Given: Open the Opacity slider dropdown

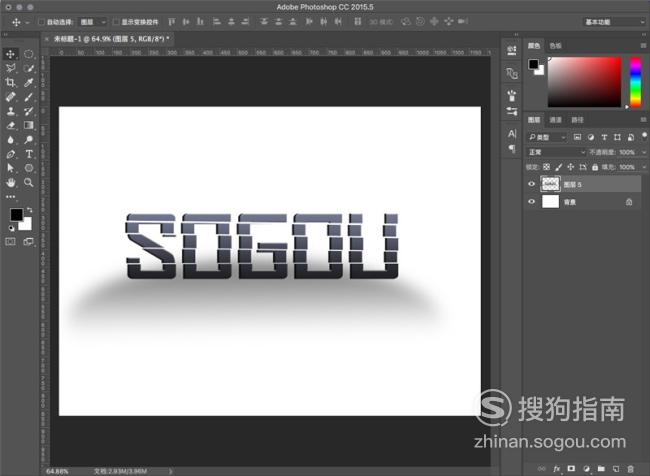Looking at the screenshot, I should click(x=644, y=152).
